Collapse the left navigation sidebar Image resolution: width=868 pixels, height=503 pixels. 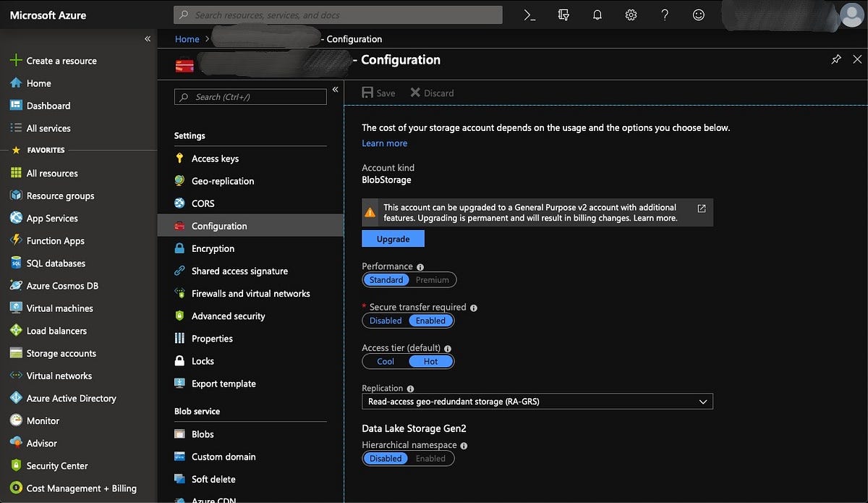point(147,38)
